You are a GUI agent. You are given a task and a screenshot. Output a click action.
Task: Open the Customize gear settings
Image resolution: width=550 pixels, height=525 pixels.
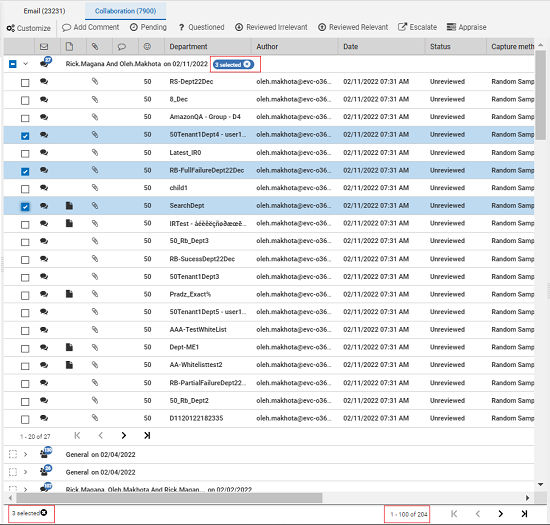(28, 28)
